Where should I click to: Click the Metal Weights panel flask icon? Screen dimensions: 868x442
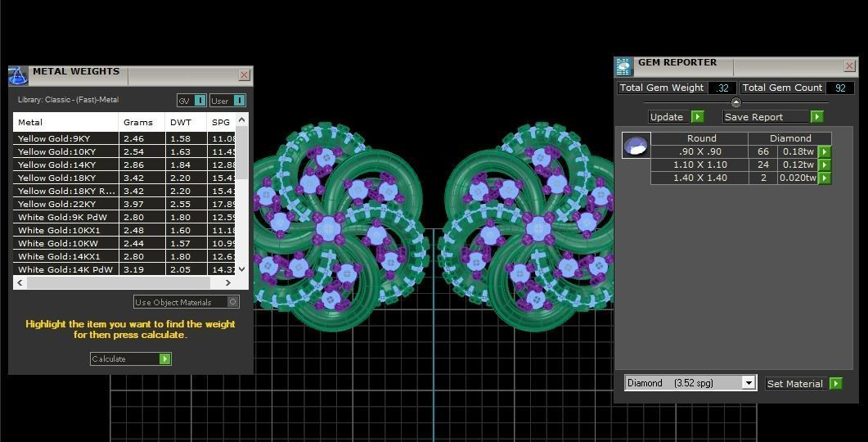[x=18, y=76]
